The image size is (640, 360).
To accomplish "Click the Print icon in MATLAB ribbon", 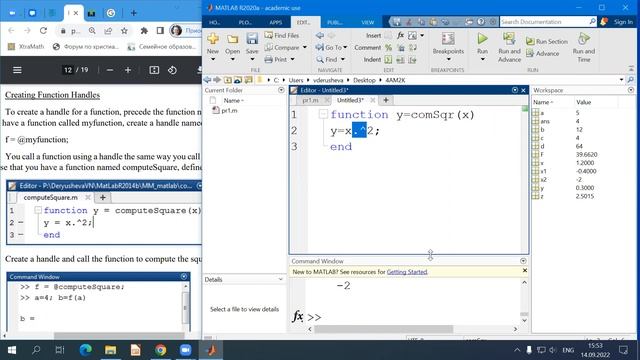I will [269, 59].
